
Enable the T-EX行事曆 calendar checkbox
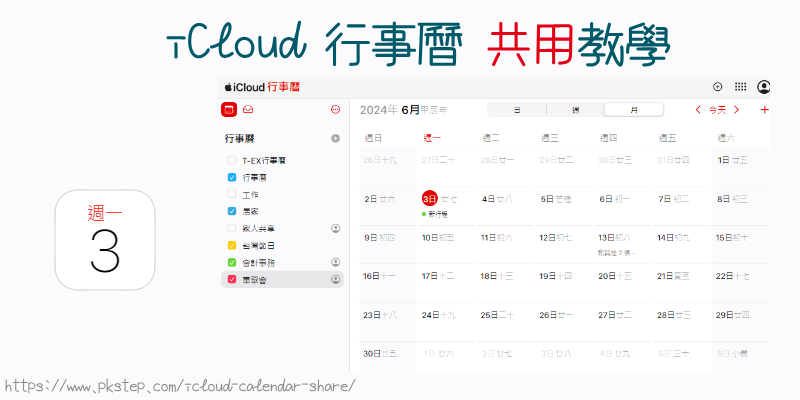(x=232, y=161)
